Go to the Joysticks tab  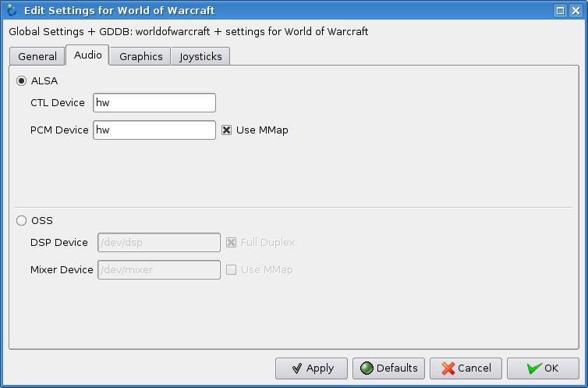200,56
